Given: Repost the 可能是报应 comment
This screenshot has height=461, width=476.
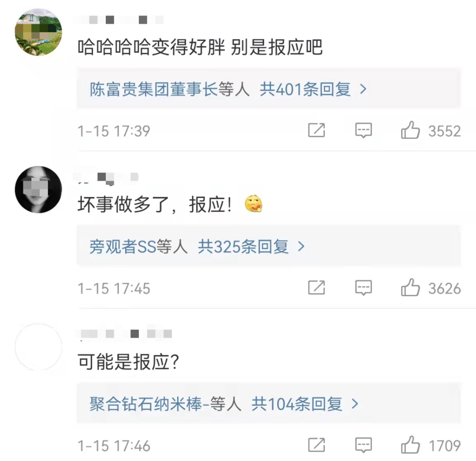Looking at the screenshot, I should (316, 445).
